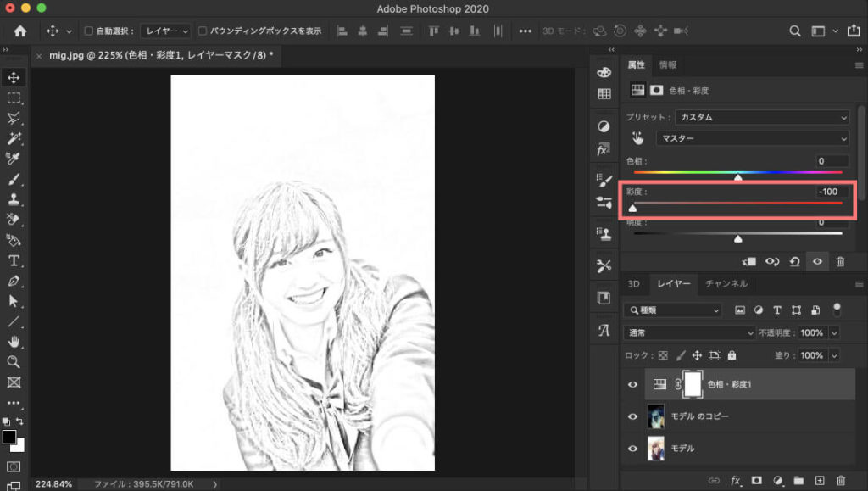Choose the Path Selection arrow tool

click(x=14, y=301)
